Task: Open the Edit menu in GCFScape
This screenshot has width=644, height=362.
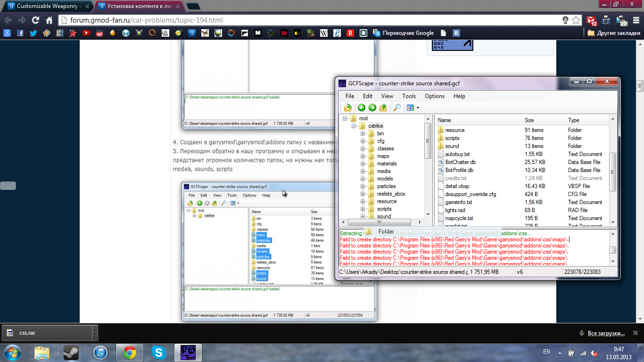Action: [x=368, y=96]
